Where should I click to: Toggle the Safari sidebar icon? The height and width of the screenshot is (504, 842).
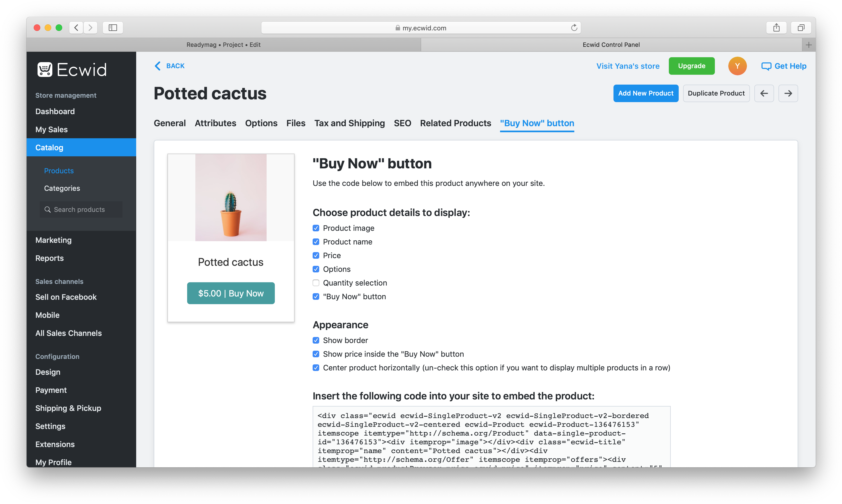click(x=113, y=28)
